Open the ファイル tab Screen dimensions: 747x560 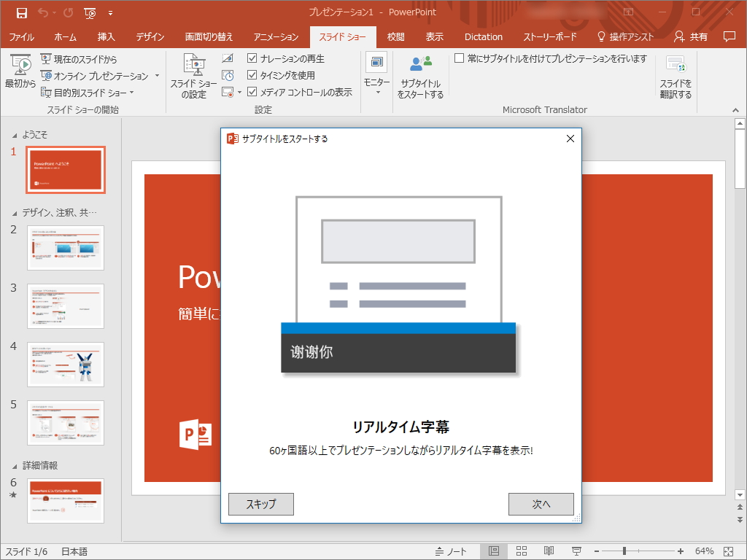coord(21,37)
